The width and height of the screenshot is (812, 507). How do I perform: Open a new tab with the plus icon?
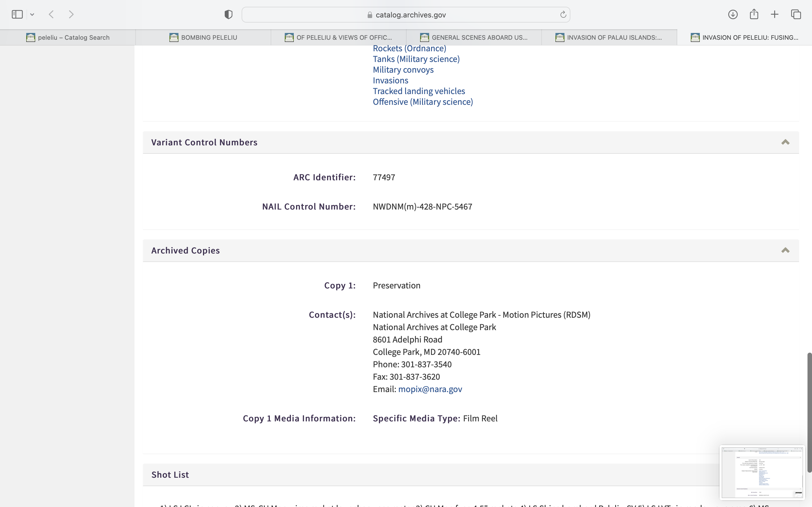tap(775, 14)
